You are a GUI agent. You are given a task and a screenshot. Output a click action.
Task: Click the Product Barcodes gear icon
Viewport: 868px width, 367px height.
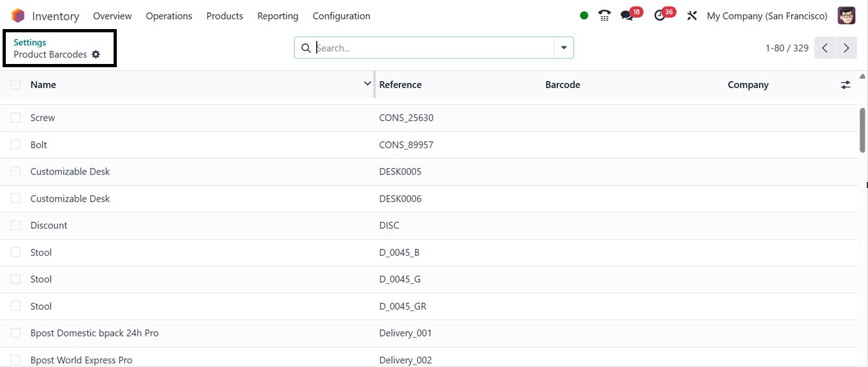(x=96, y=54)
